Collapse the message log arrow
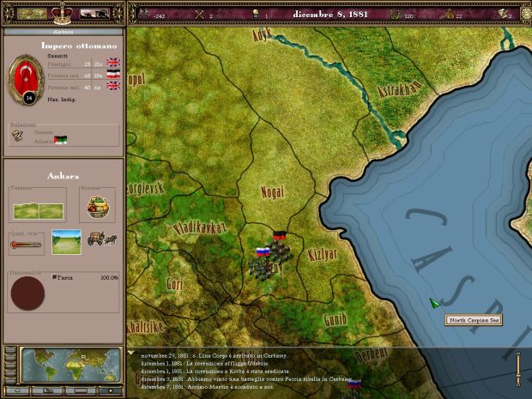The width and height of the screenshot is (532, 399). coord(130,353)
